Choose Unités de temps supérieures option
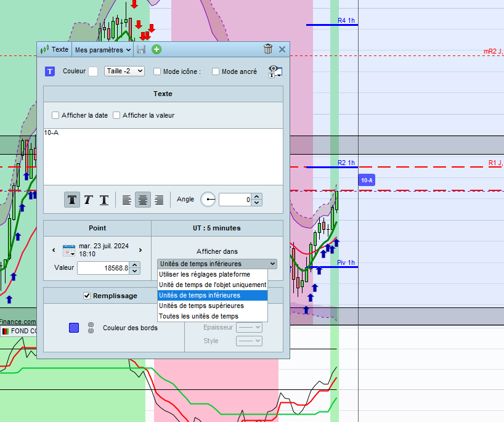The width and height of the screenshot is (504, 422). [213, 306]
